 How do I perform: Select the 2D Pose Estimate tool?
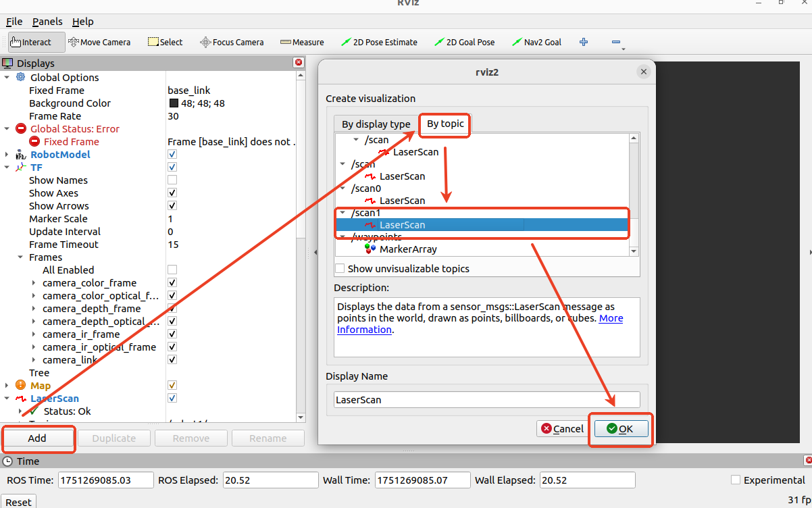point(379,42)
